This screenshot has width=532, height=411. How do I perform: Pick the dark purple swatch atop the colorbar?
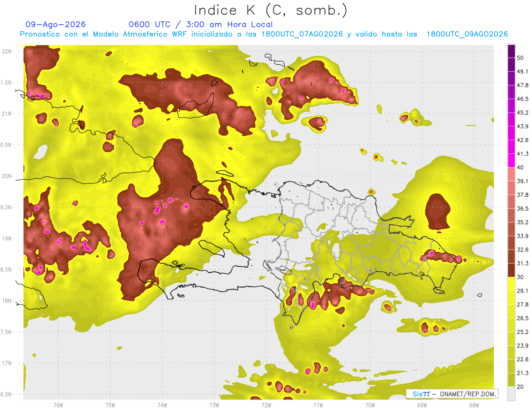click(511, 51)
